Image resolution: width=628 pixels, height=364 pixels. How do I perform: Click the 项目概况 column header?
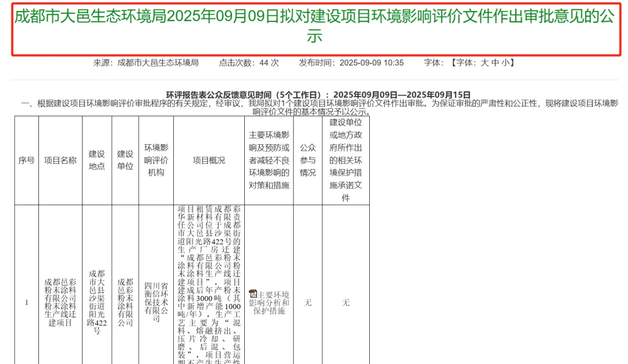coord(209,160)
